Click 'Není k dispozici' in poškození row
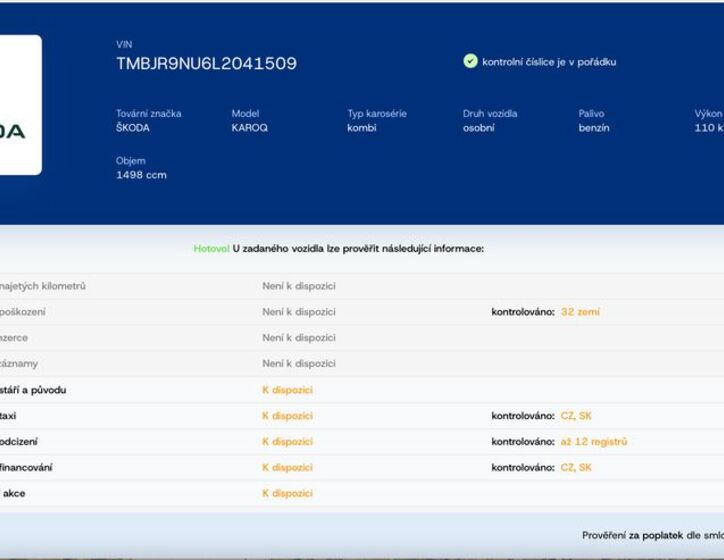724x560 pixels. tap(299, 312)
